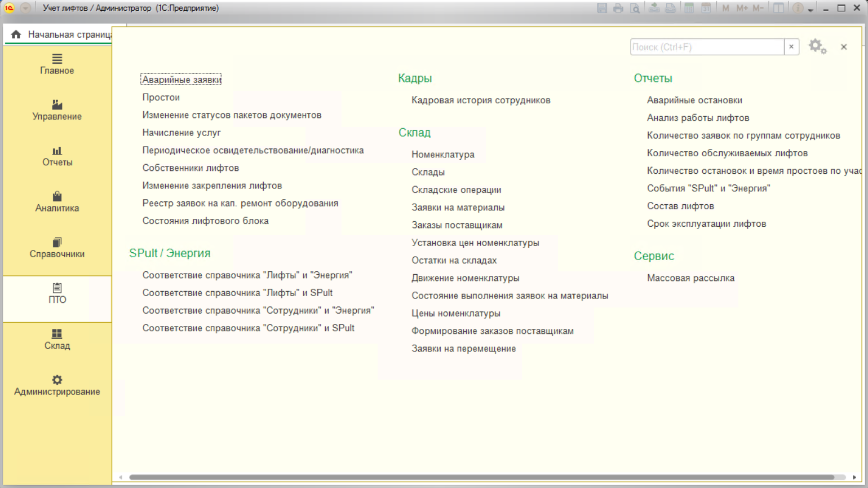Open the Info about program icon

(x=798, y=8)
